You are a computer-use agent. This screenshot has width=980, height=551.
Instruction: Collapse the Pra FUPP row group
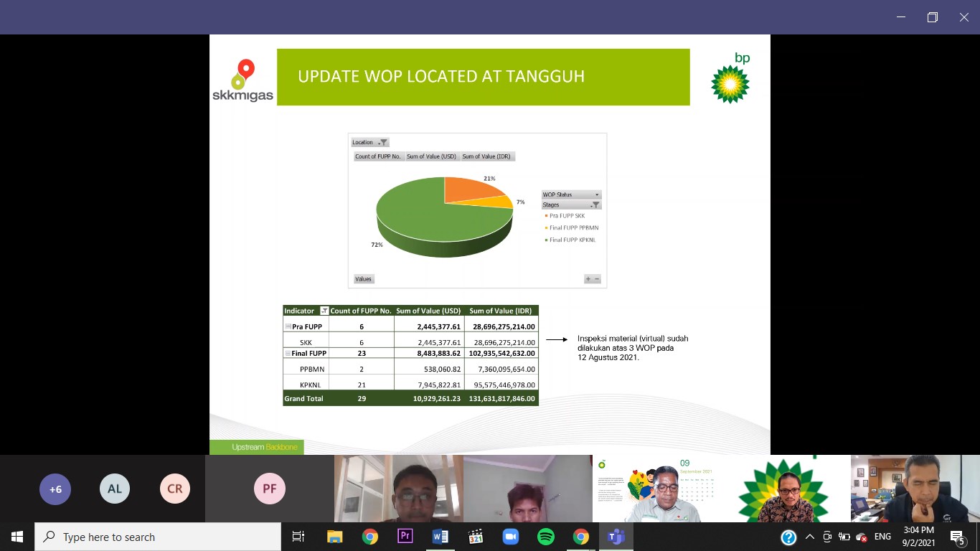point(288,326)
